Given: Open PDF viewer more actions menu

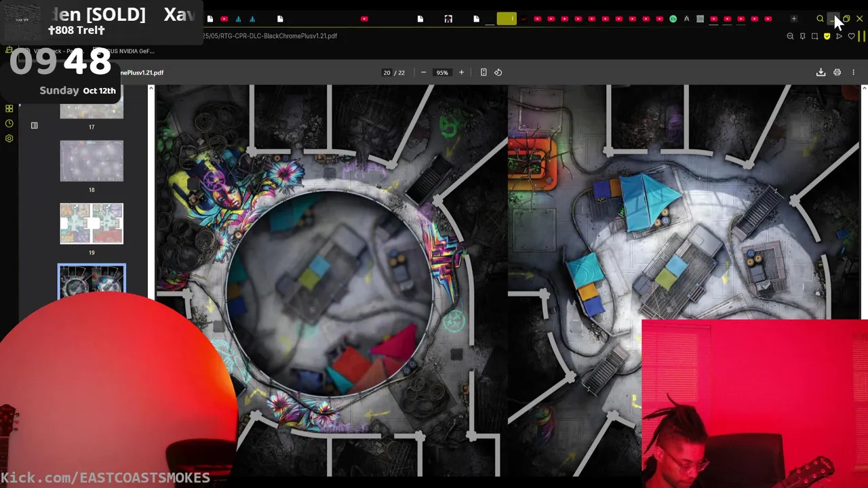Looking at the screenshot, I should [854, 73].
